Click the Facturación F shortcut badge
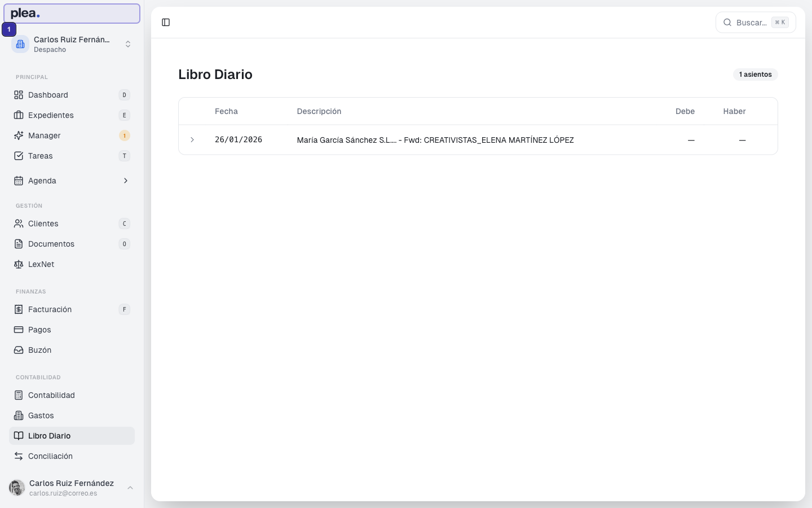The image size is (812, 508). pos(125,309)
